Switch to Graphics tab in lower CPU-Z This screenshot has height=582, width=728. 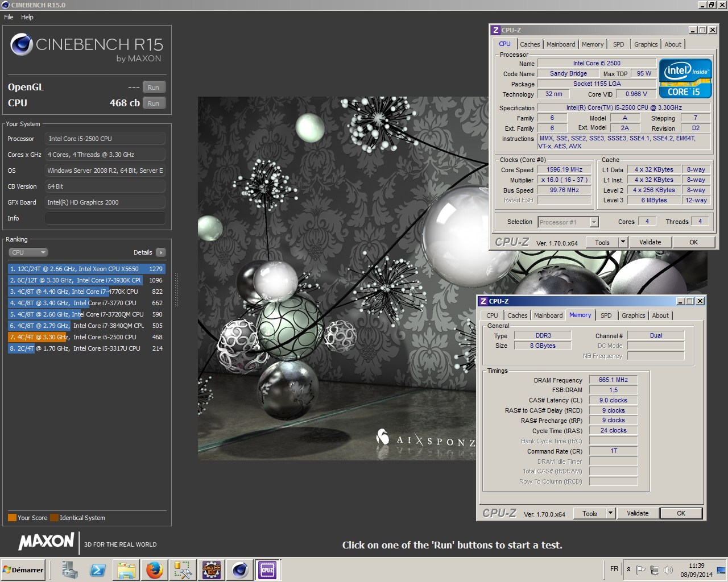634,315
